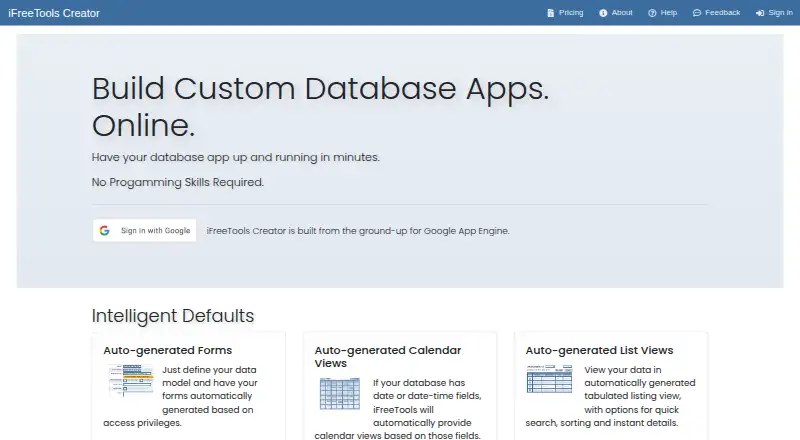Viewport: 800px width, 440px height.
Task: Click 'No Progamming Skills Required.' text
Action: click(x=178, y=182)
